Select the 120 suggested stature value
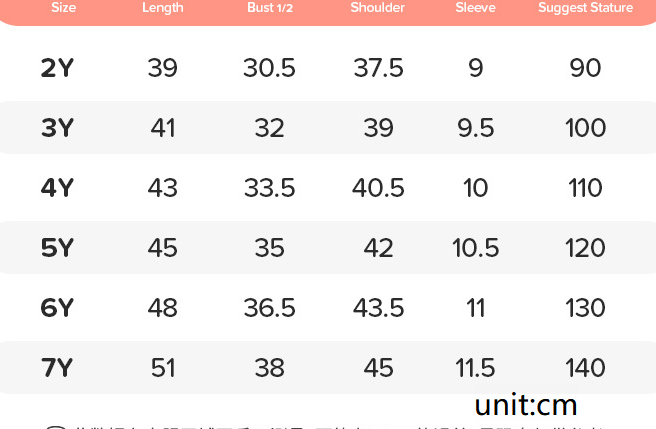This screenshot has height=429, width=656. point(585,248)
